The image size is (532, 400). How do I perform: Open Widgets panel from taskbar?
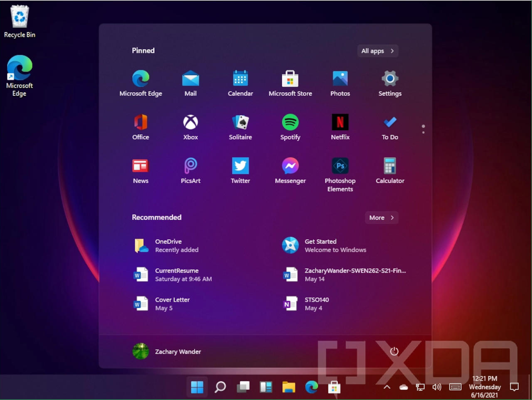(x=266, y=387)
